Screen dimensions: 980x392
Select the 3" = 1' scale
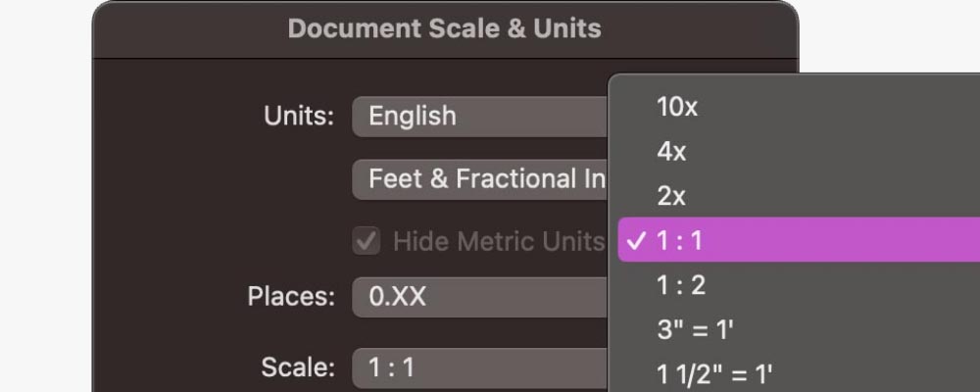[x=696, y=330]
